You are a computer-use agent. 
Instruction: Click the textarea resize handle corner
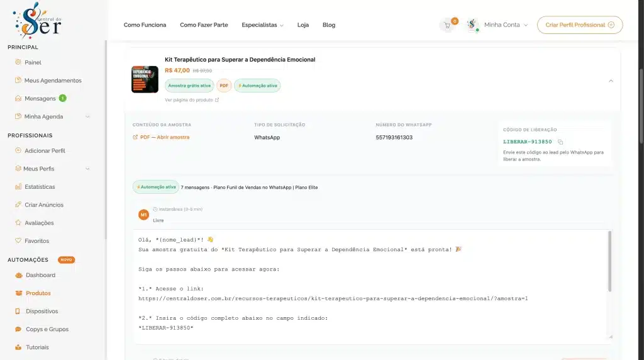coord(610,337)
